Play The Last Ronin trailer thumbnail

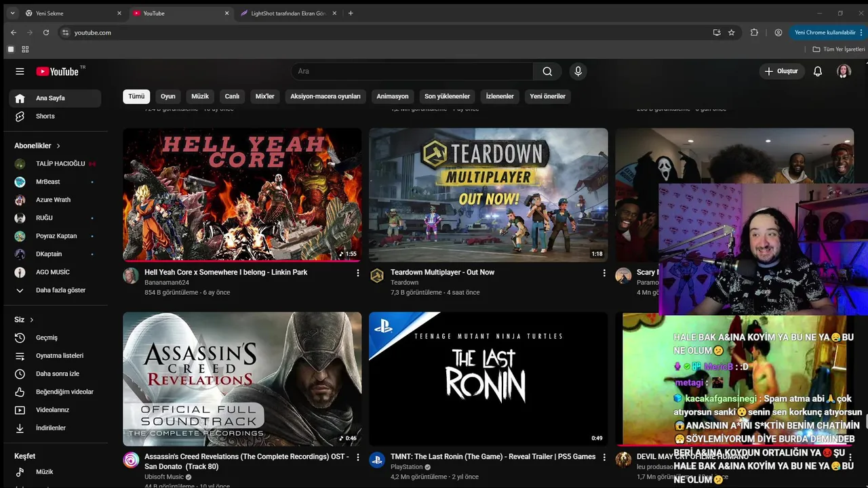pos(488,378)
